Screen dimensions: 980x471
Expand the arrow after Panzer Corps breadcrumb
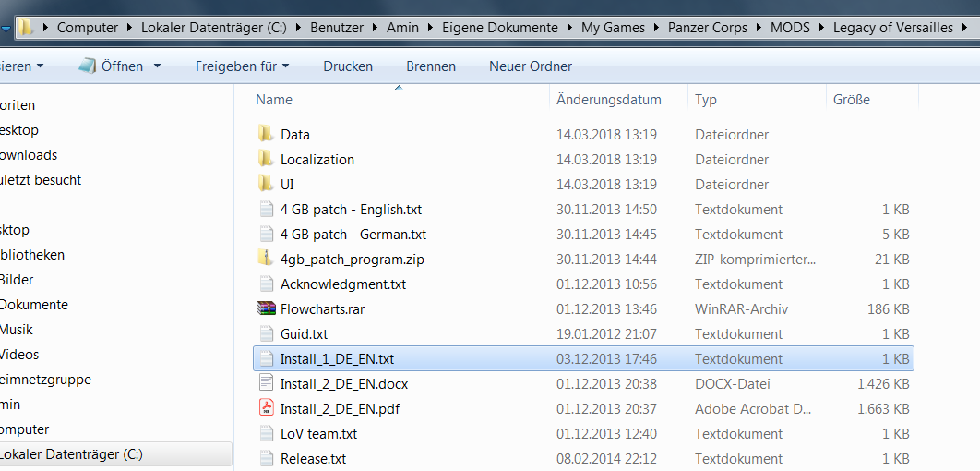click(759, 28)
